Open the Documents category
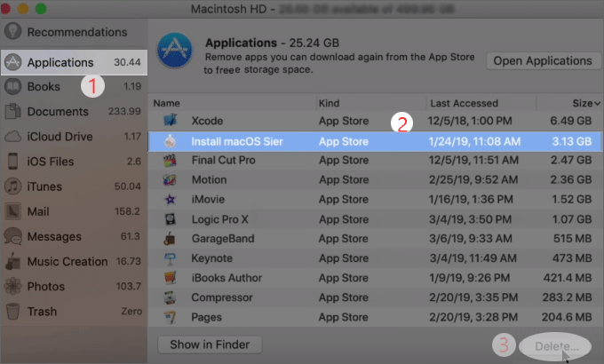The width and height of the screenshot is (604, 364). tap(74, 111)
